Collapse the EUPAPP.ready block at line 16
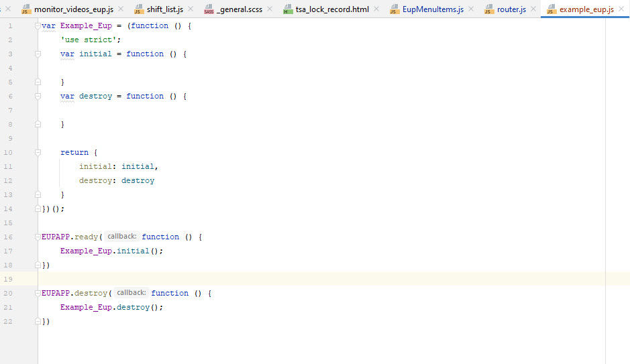This screenshot has height=364, width=630. click(38, 237)
